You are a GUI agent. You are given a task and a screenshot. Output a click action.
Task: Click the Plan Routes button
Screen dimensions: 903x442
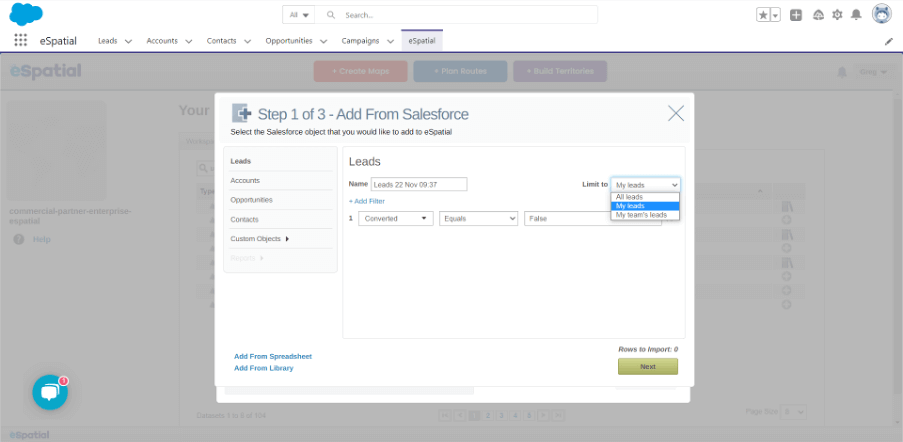click(x=460, y=71)
